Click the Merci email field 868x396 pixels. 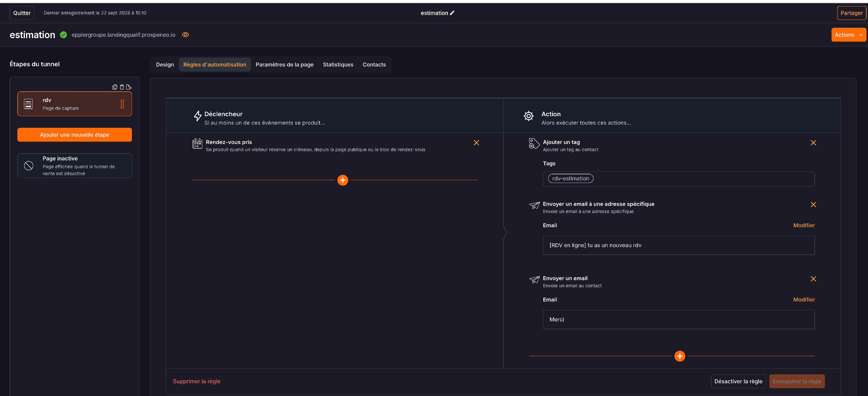(x=678, y=319)
